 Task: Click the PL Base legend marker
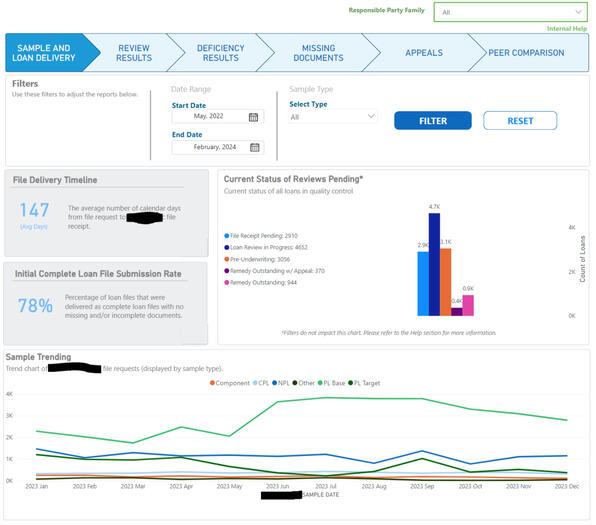[320, 383]
